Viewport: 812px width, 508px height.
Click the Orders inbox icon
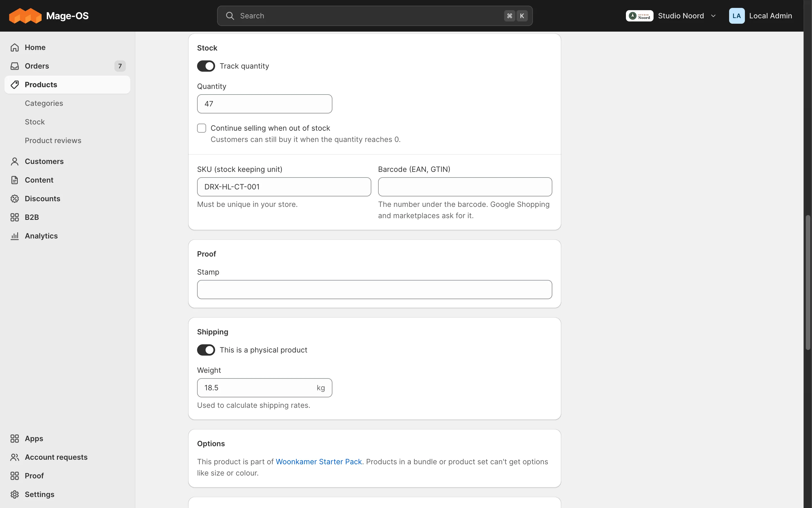(14, 66)
